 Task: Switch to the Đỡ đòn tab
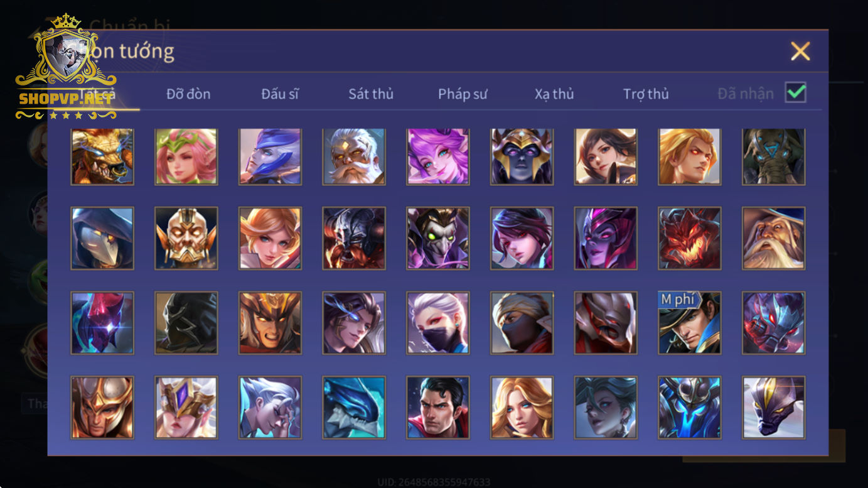coord(188,94)
